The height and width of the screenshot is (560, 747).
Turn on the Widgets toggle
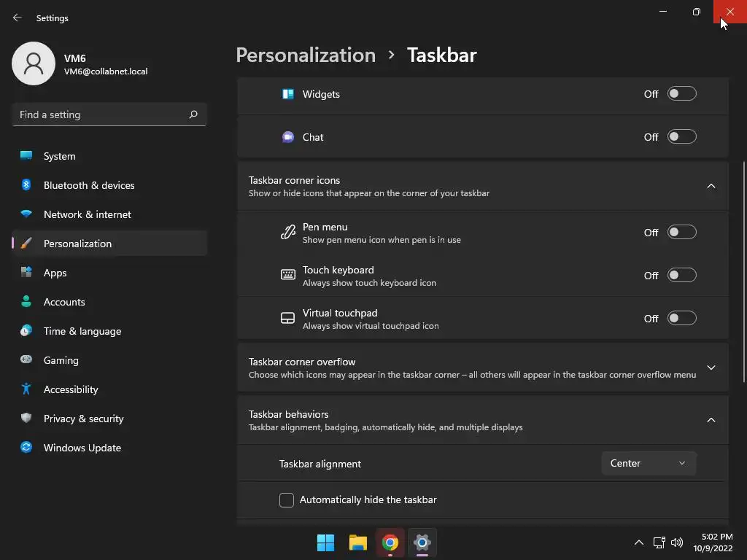pos(682,94)
